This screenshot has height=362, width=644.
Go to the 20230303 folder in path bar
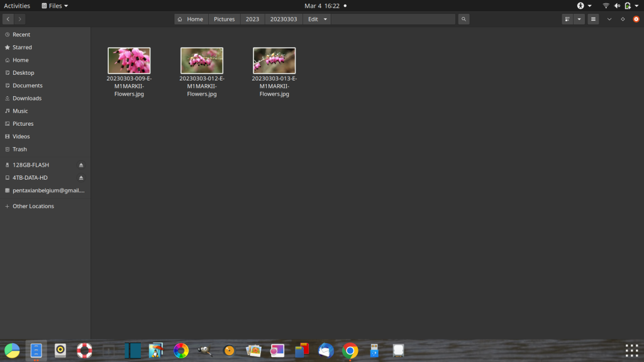click(x=284, y=19)
